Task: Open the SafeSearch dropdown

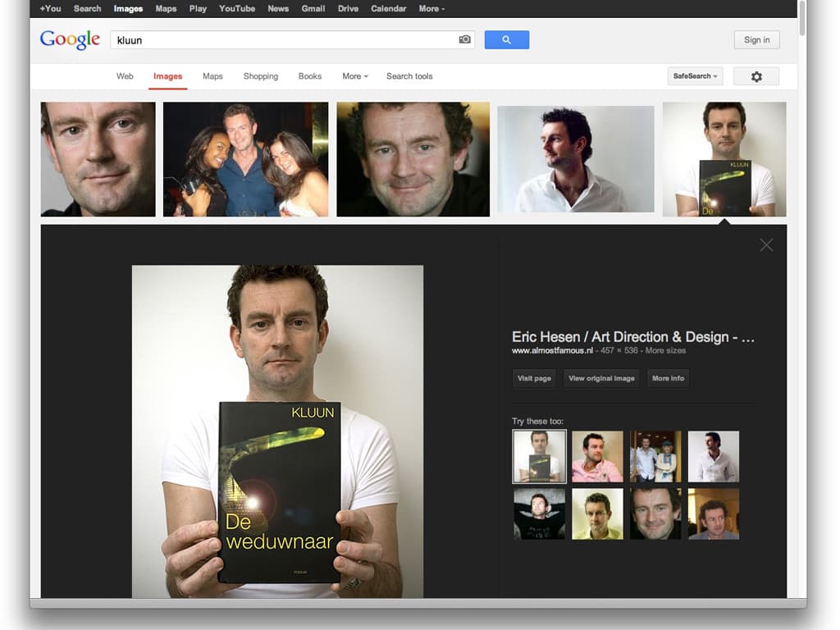Action: [695, 76]
